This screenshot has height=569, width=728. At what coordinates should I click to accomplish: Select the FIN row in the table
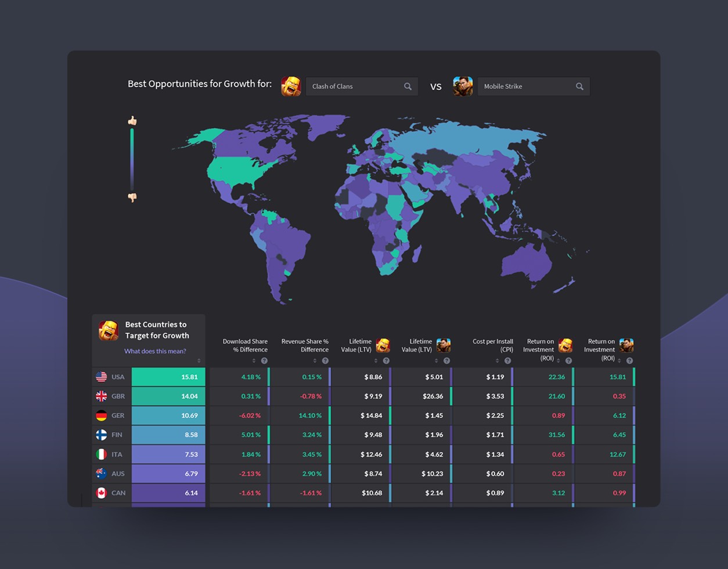(x=118, y=435)
